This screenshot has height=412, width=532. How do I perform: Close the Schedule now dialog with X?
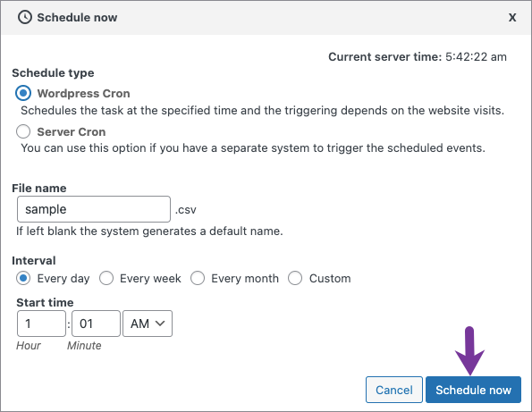point(512,17)
